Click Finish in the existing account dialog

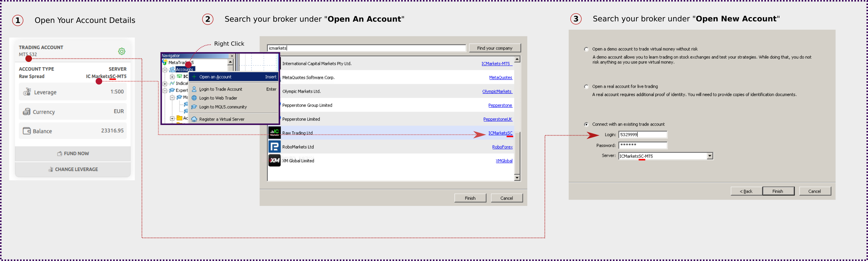[x=778, y=191]
